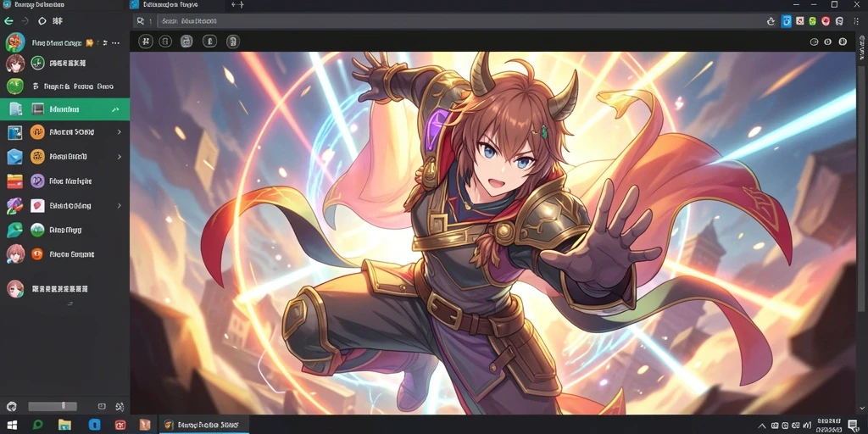Click the white square red gem icon
This screenshot has width=868, height=434.
[37, 205]
